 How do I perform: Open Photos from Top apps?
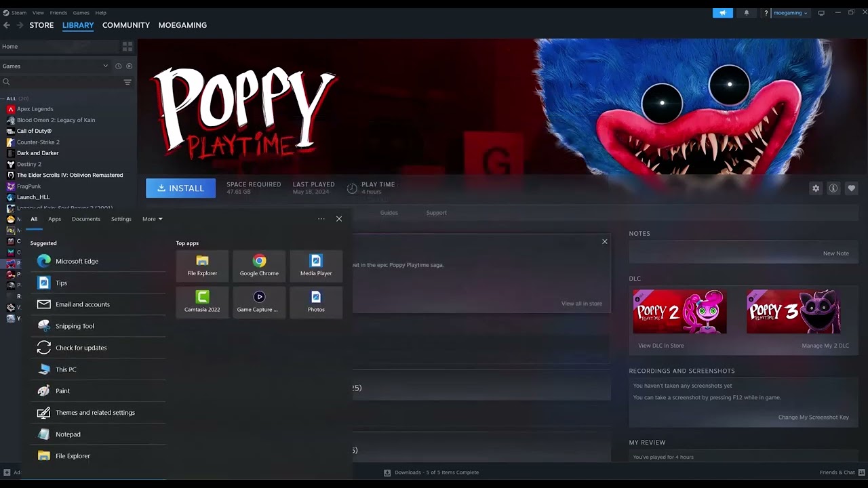tap(316, 301)
